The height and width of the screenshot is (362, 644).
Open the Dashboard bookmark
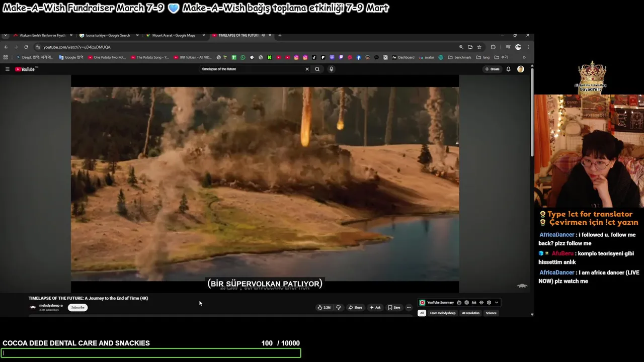403,57
